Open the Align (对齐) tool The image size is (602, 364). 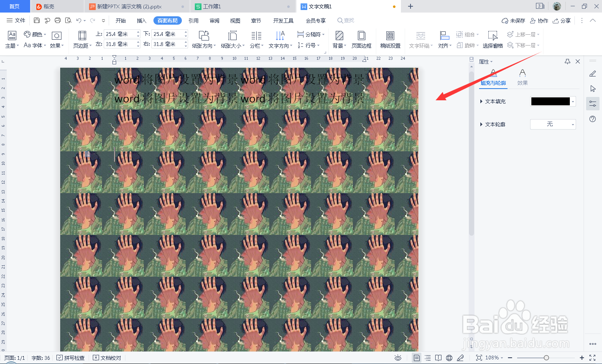pyautogui.click(x=445, y=40)
